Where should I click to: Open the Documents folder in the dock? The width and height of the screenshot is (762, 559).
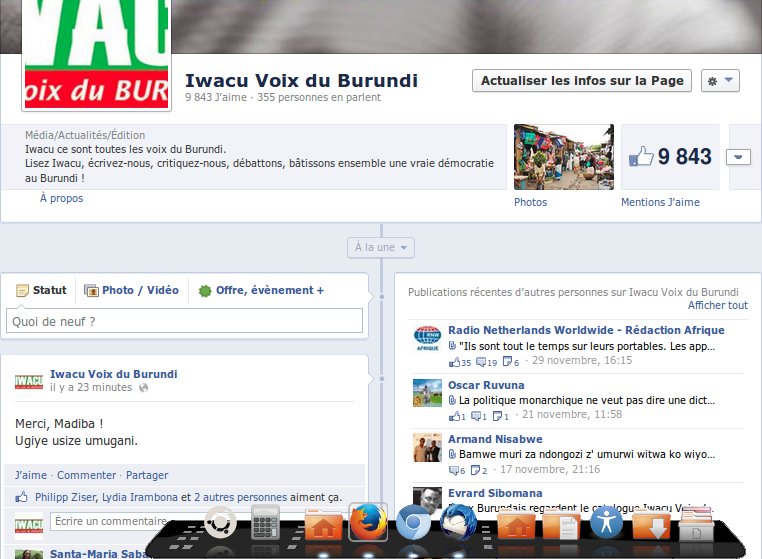(561, 525)
